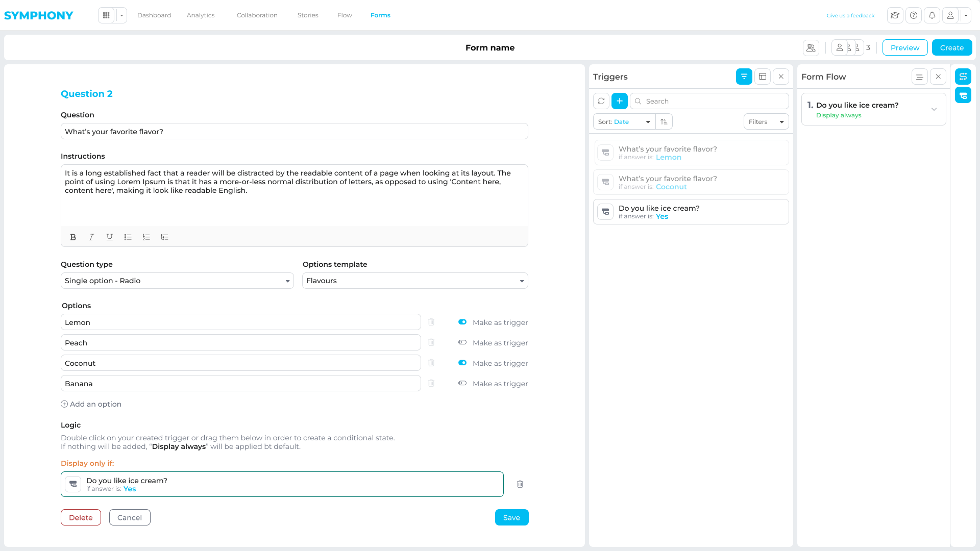The width and height of the screenshot is (980, 551).
Task: Insert a numbered list in instructions
Action: point(146,237)
